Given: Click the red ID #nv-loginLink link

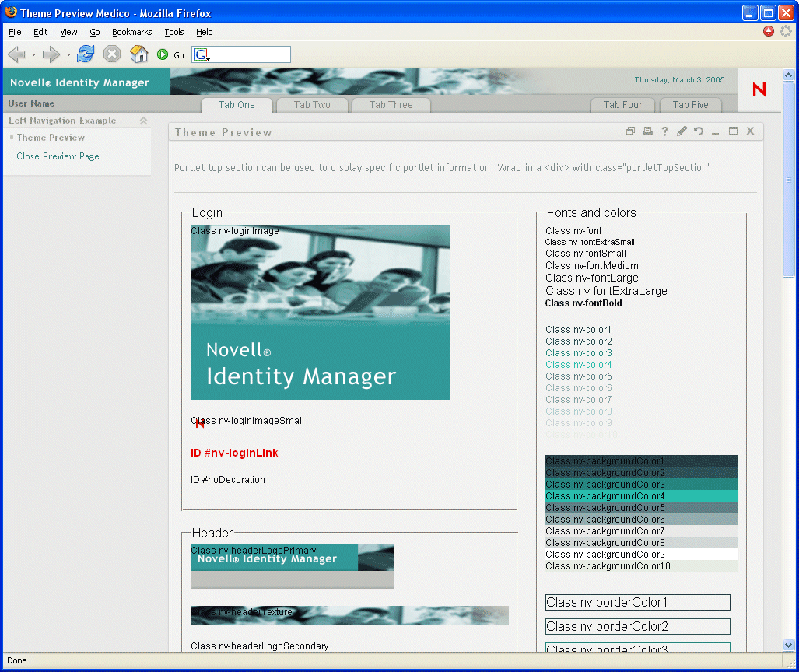Looking at the screenshot, I should pyautogui.click(x=234, y=453).
